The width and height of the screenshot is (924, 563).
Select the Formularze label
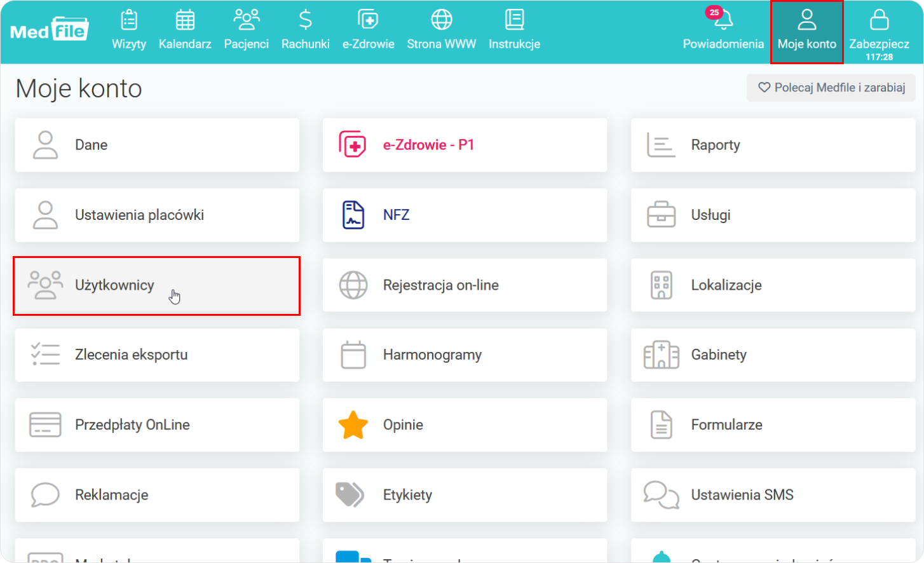click(727, 424)
